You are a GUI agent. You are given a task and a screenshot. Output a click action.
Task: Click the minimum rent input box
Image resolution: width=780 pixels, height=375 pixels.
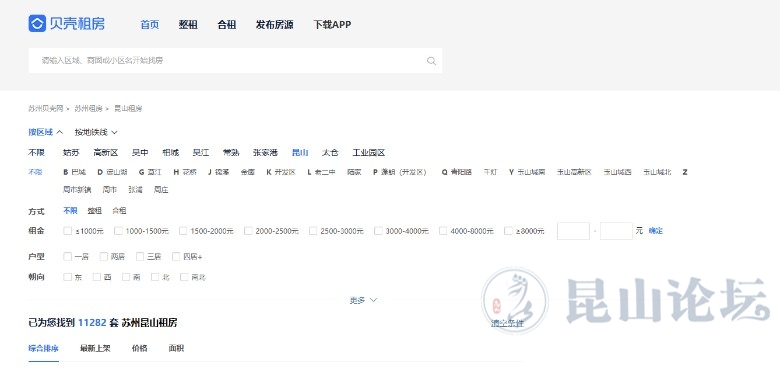(573, 231)
